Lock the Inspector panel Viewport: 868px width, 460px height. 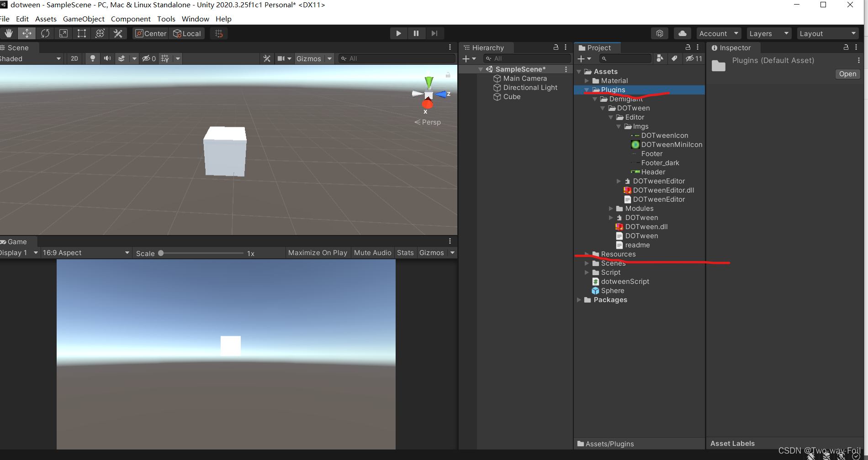click(x=846, y=47)
